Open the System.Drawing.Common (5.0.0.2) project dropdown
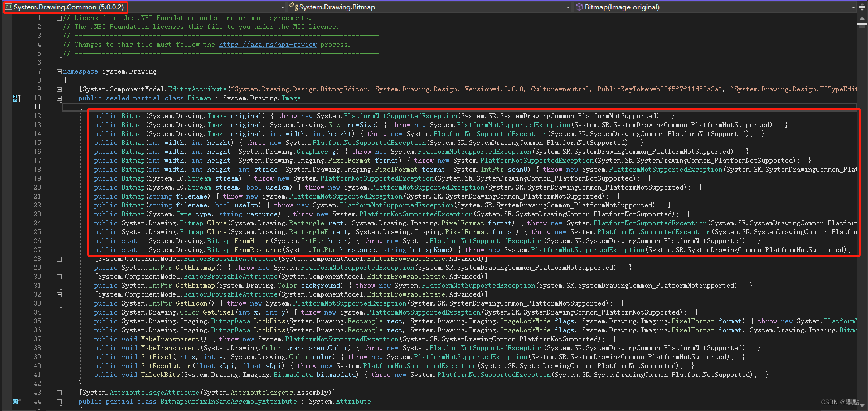This screenshot has width=868, height=411. (x=145, y=7)
